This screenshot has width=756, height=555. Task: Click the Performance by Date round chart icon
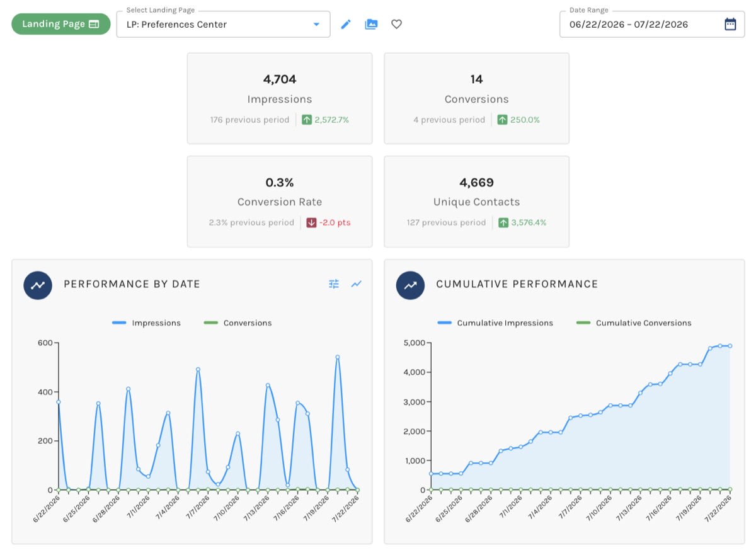[x=38, y=285]
